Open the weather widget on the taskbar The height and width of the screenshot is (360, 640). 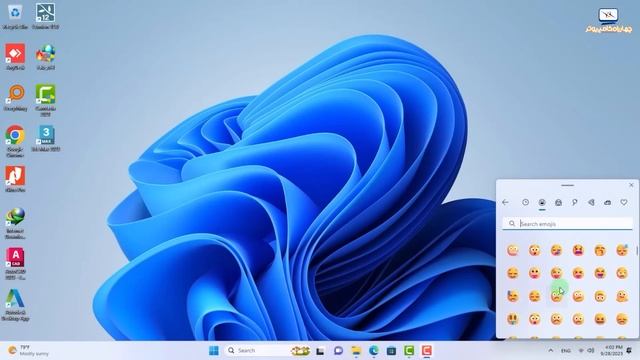coord(29,351)
